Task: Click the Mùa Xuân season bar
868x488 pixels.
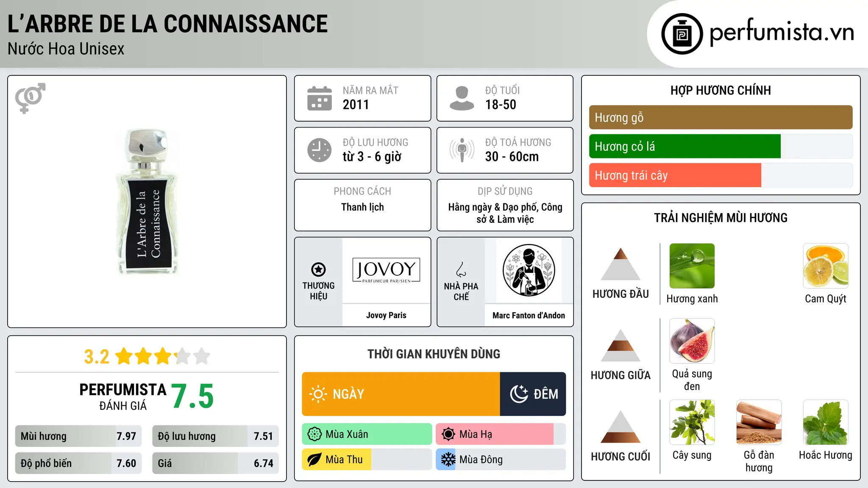Action: coord(367,434)
